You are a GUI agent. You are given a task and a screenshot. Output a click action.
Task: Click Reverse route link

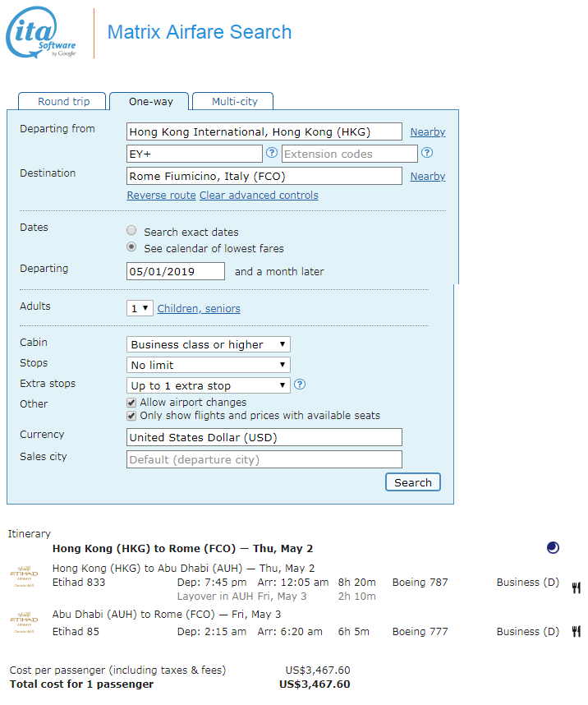[162, 195]
